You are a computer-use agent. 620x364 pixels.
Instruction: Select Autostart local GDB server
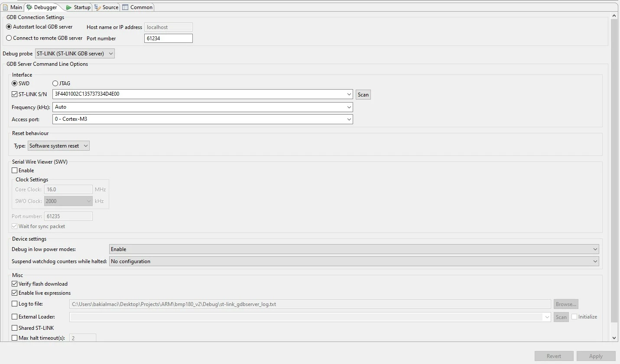39,27
